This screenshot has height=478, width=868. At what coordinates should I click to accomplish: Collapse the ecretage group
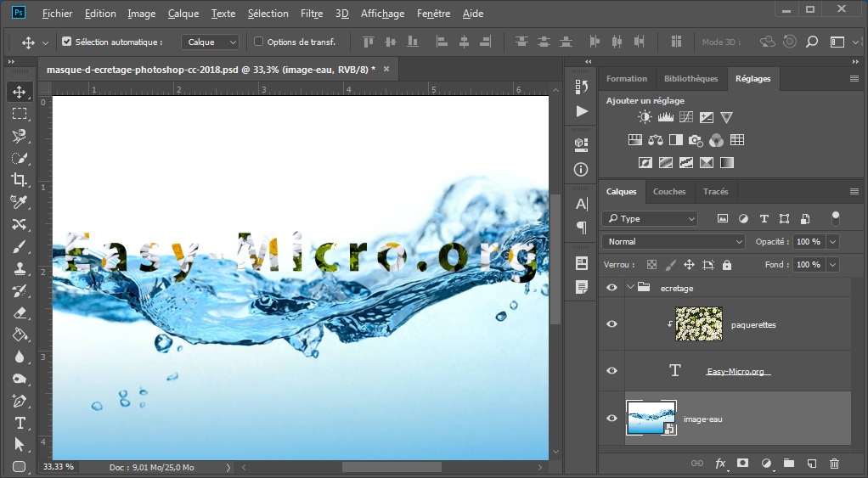630,287
